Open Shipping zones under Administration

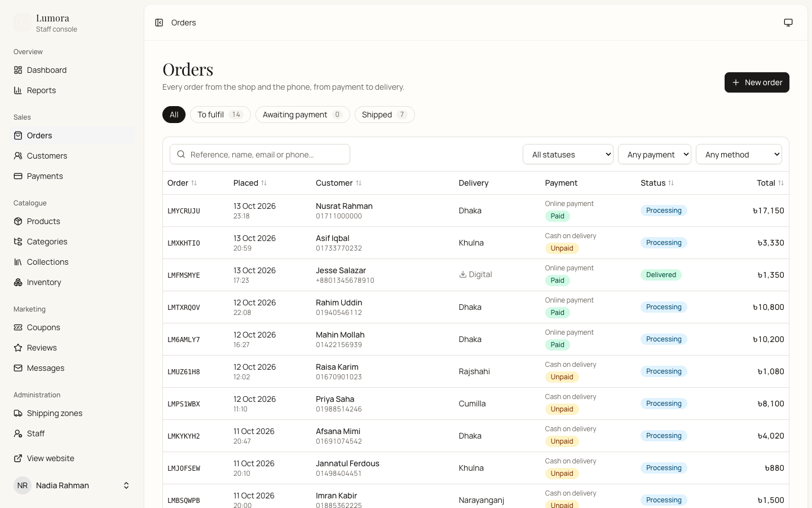click(72, 413)
